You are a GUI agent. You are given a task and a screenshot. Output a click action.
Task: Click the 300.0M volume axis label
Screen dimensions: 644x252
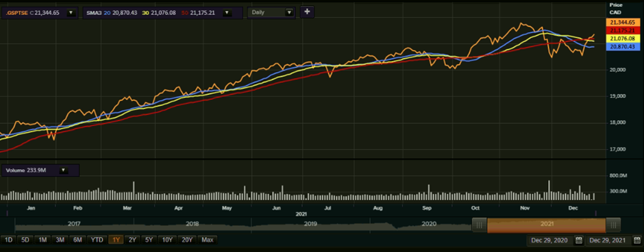619,191
